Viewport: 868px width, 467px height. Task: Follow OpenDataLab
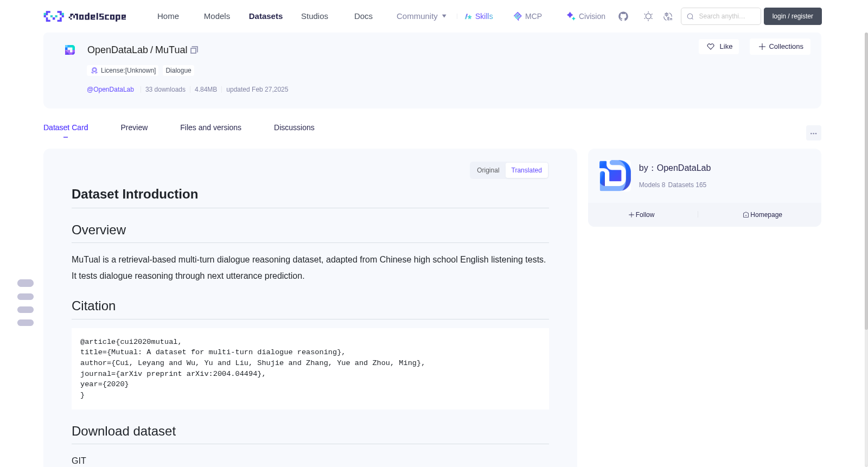pyautogui.click(x=641, y=215)
